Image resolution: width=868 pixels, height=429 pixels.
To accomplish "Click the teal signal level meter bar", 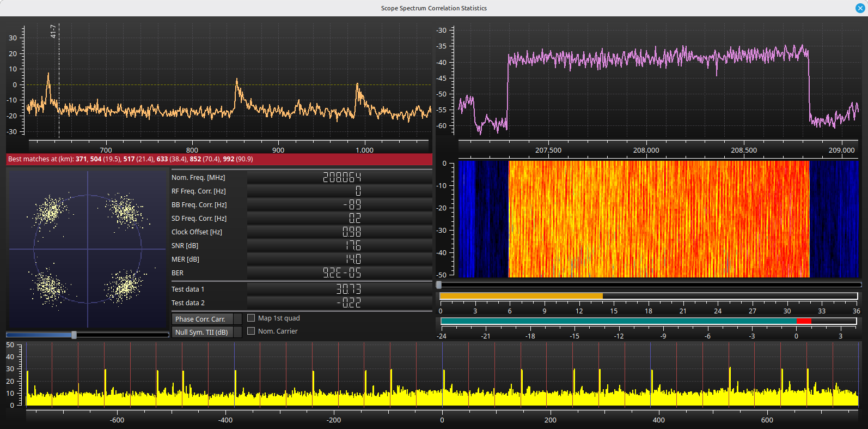I will 618,321.
